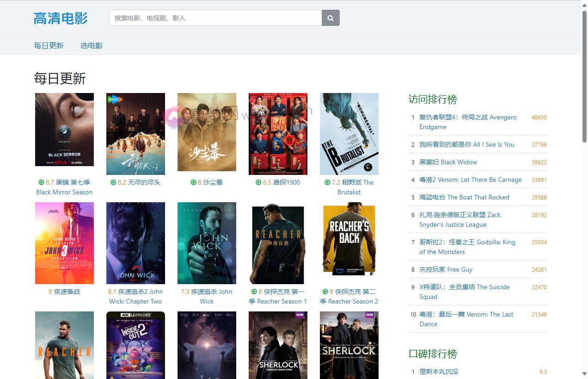Click the scroll down arrow of the page scrollbar
588x379 pixels.
[584, 373]
